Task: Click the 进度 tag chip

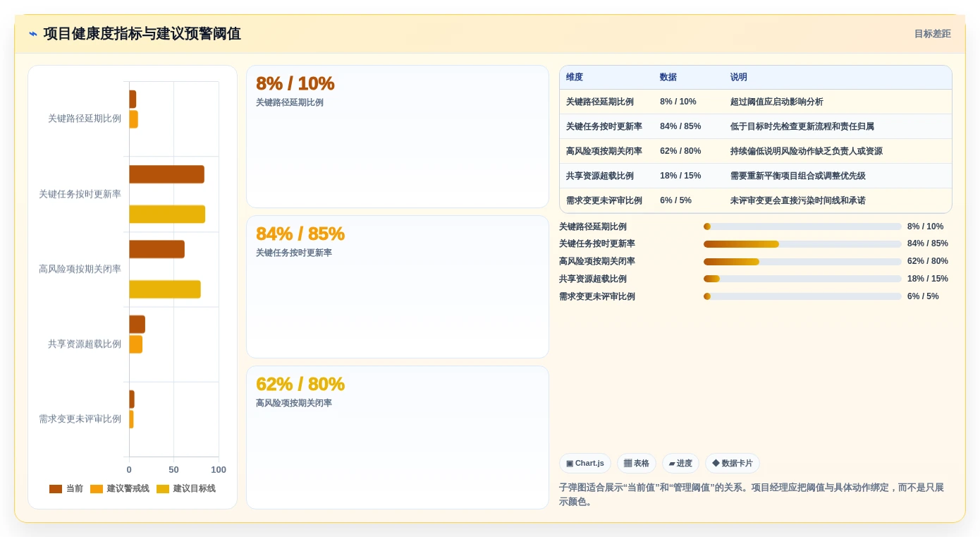Action: click(680, 464)
